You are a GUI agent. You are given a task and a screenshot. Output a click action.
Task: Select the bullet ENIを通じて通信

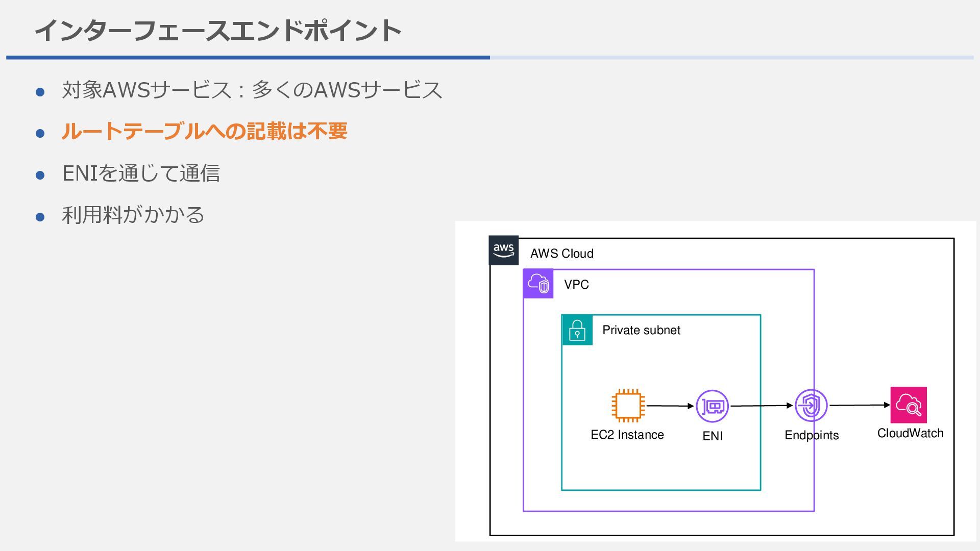[x=141, y=173]
